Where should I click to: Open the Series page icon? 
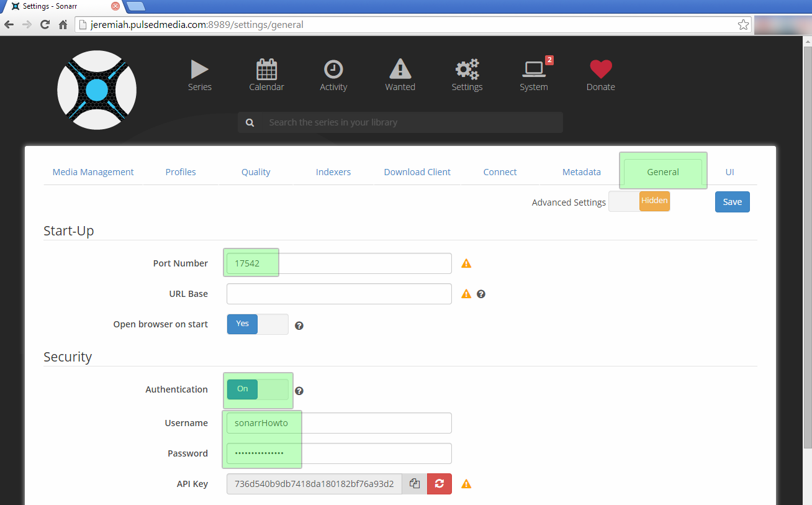[x=199, y=70]
